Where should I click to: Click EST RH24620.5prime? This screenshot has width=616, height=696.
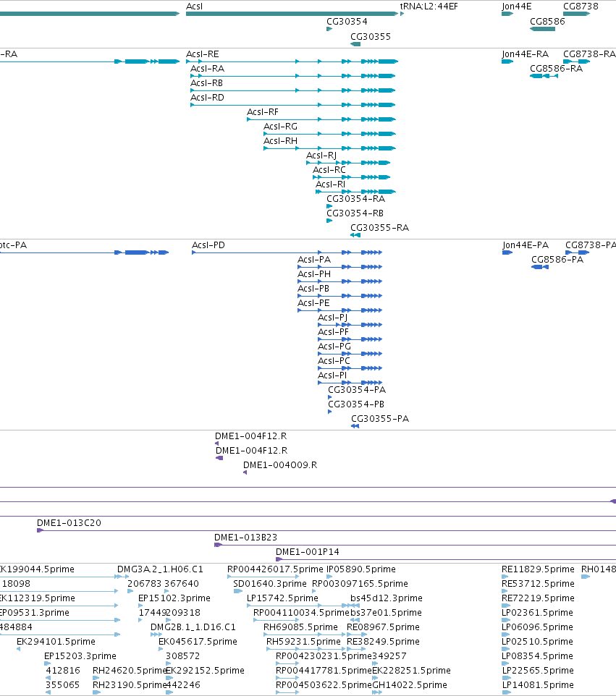click(x=130, y=670)
